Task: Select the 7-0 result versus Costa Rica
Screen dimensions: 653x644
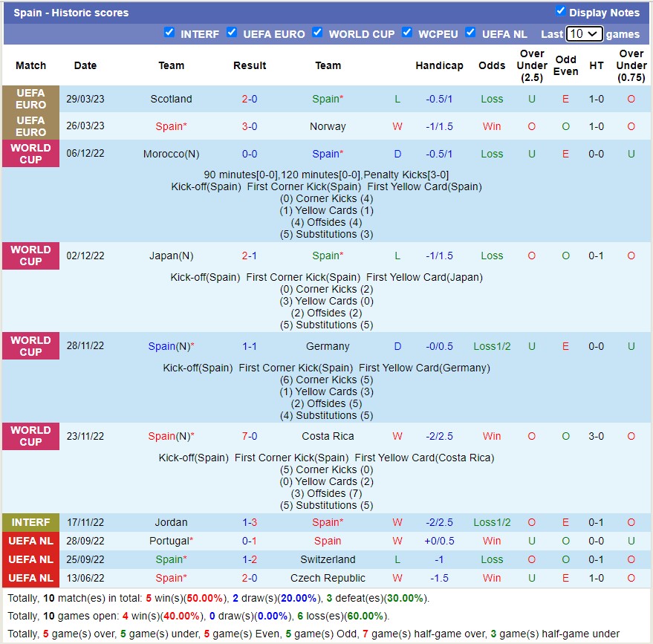Action: click(250, 436)
